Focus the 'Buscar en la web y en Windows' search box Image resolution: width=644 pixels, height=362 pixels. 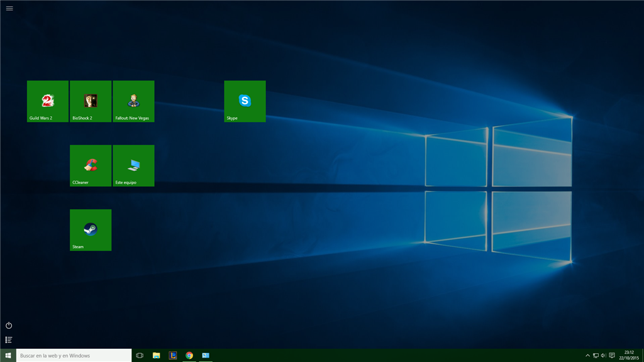tap(74, 356)
